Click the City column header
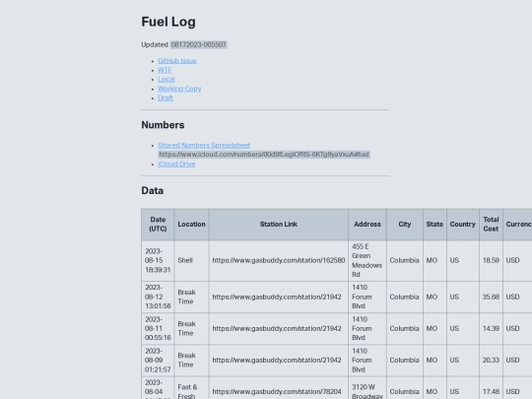 pos(405,225)
